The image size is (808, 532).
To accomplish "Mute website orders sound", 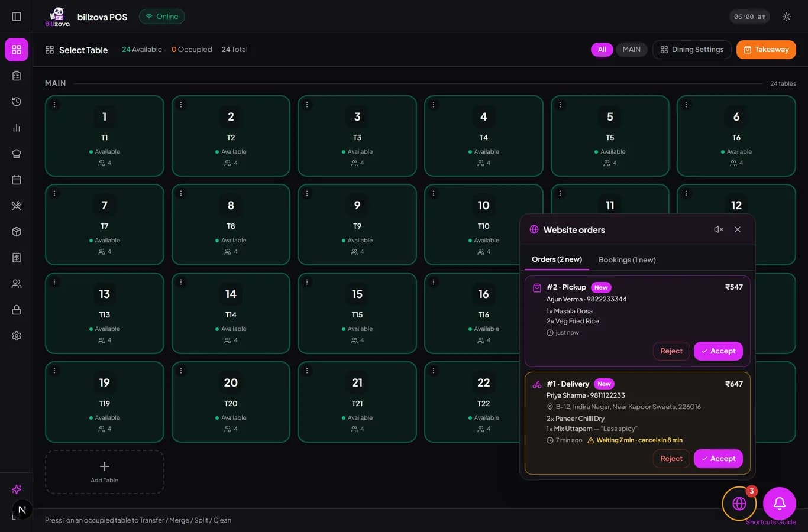I will 719,229.
